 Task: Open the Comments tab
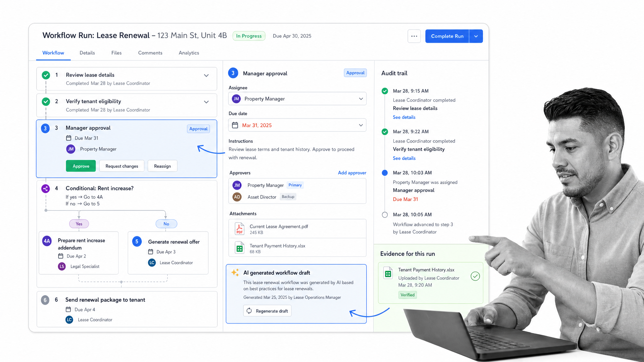tap(150, 53)
